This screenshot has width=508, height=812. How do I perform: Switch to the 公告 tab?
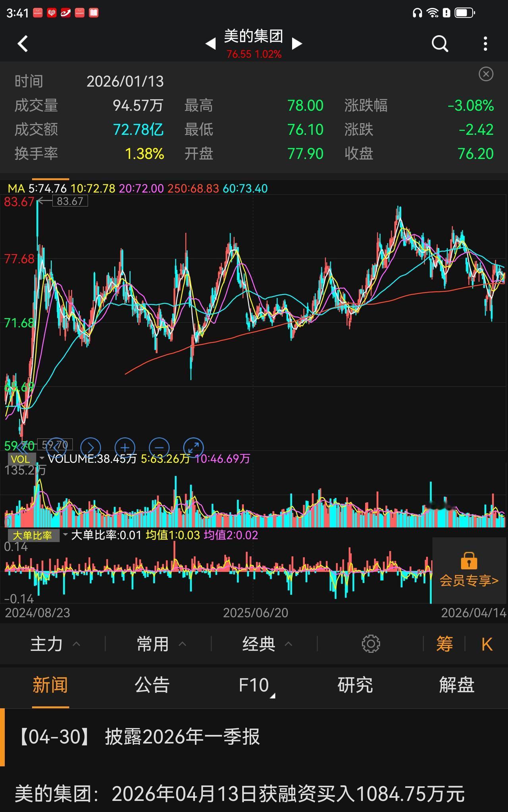point(152,685)
